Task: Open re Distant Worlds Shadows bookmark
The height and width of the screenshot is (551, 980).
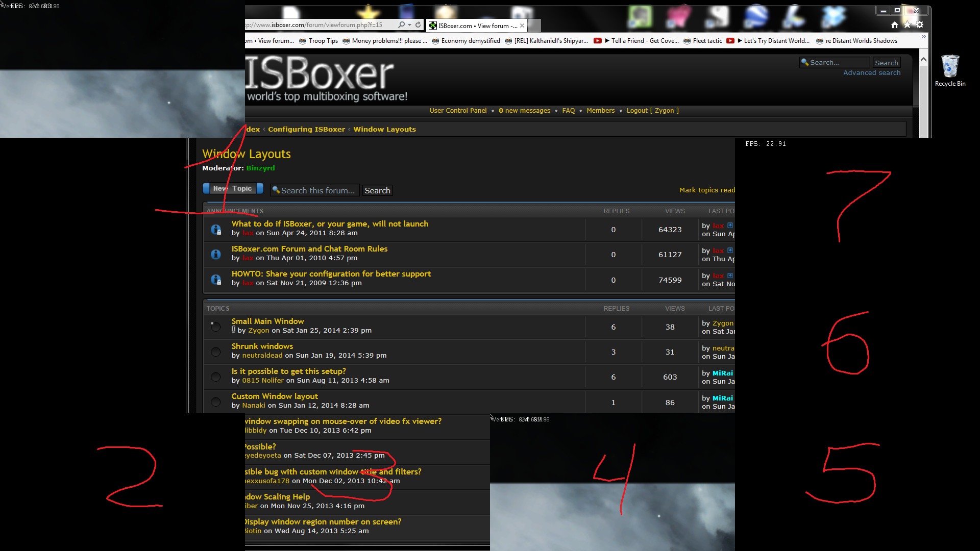Action: [856, 41]
